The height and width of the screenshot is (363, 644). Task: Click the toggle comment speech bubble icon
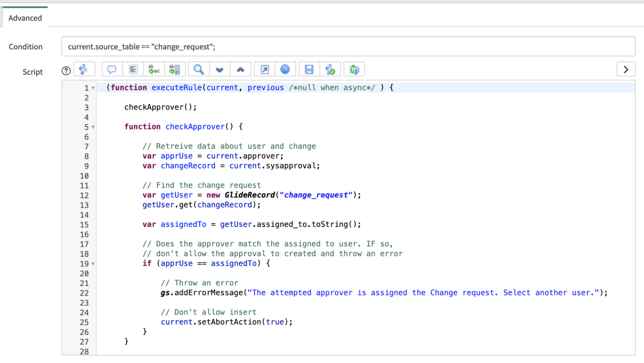[112, 69]
